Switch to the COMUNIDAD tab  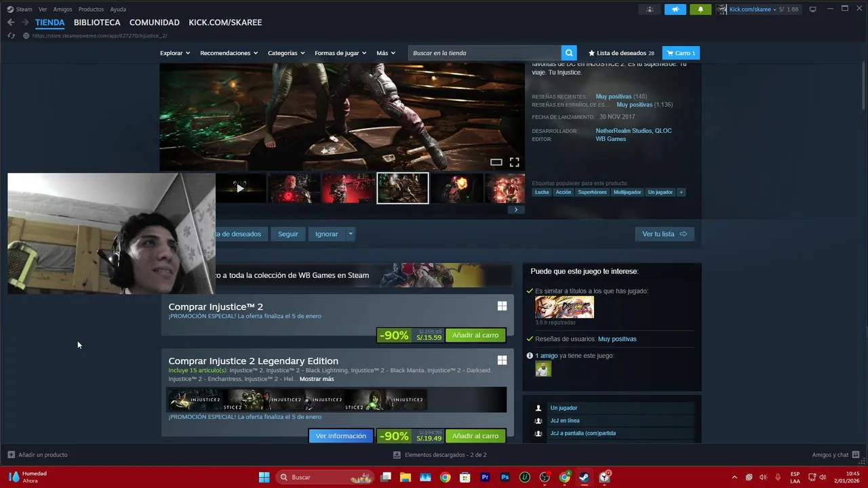coord(155,22)
